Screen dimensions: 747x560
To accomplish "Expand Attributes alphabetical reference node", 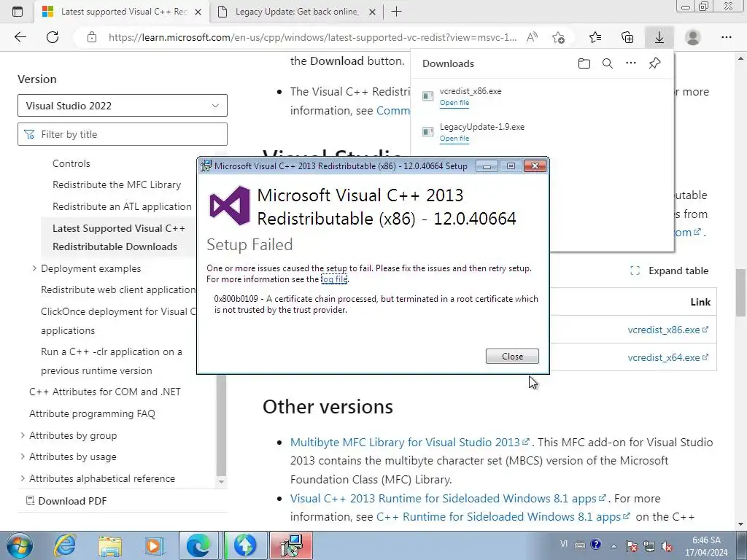I will pos(23,478).
